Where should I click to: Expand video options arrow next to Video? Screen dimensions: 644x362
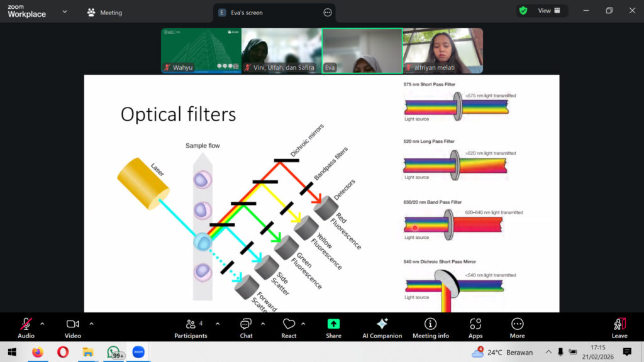click(x=91, y=324)
